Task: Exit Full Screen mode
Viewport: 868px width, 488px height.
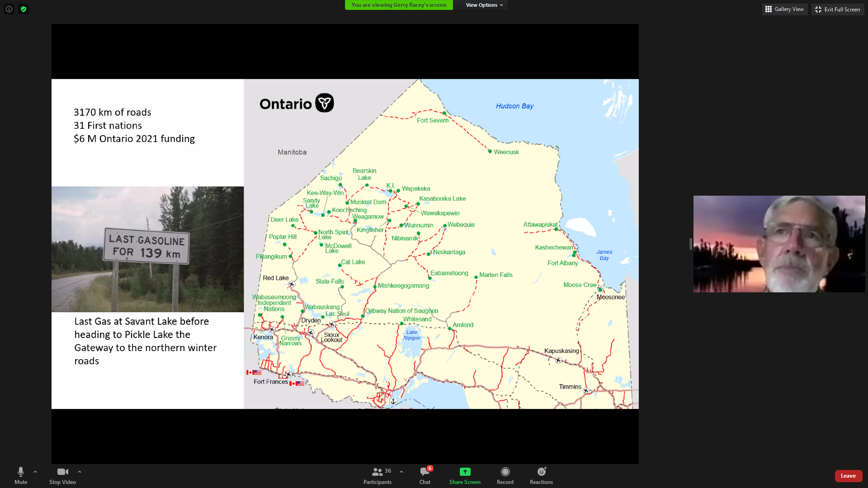Action: [838, 9]
